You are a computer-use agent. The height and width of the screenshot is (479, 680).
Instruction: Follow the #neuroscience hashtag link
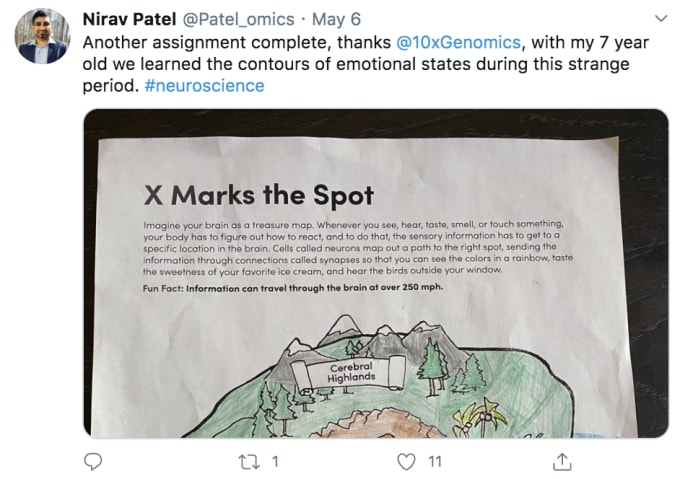(x=204, y=85)
